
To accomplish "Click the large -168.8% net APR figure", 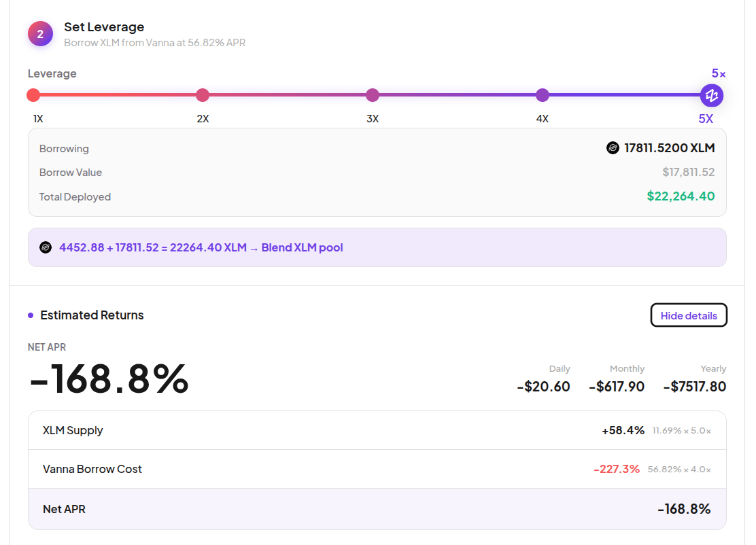I will [109, 379].
